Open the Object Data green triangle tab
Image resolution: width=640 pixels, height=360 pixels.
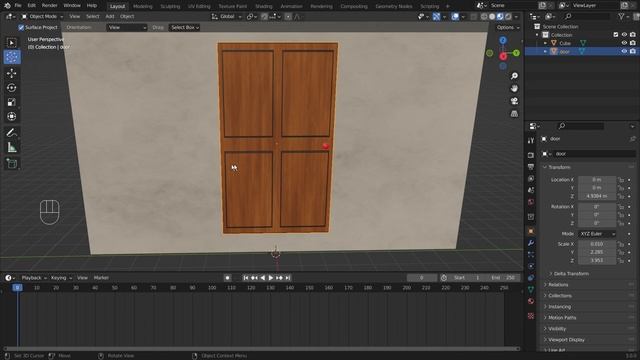pyautogui.click(x=531, y=289)
